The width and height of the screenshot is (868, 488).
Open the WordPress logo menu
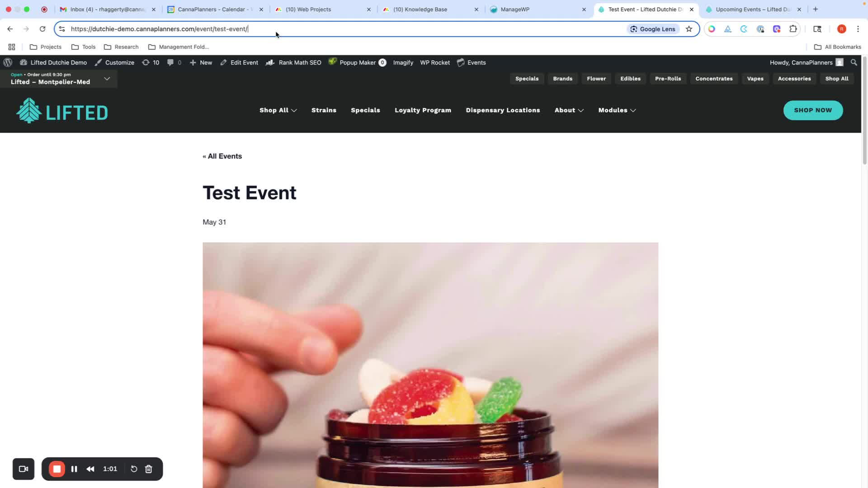(x=8, y=62)
